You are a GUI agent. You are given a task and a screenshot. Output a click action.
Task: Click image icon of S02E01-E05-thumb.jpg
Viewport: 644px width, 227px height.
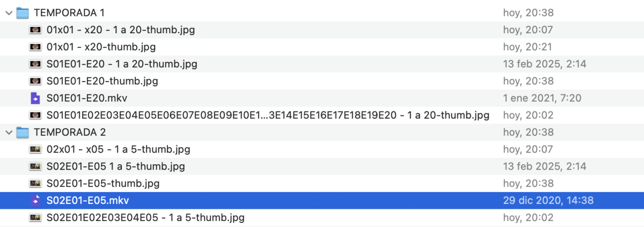pyautogui.click(x=35, y=184)
